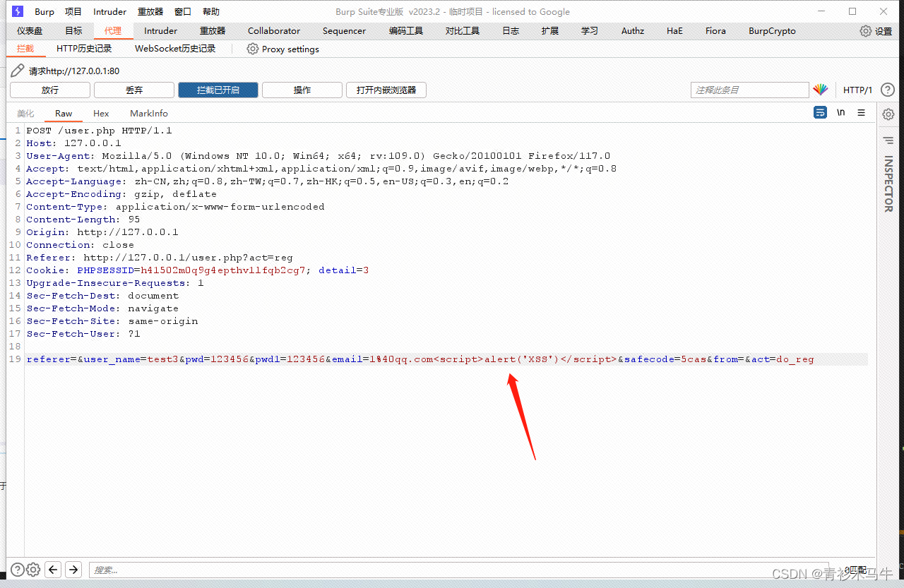Open the HTTP历史记录 sub-tab
Viewport: 904px width, 588px height.
click(84, 49)
